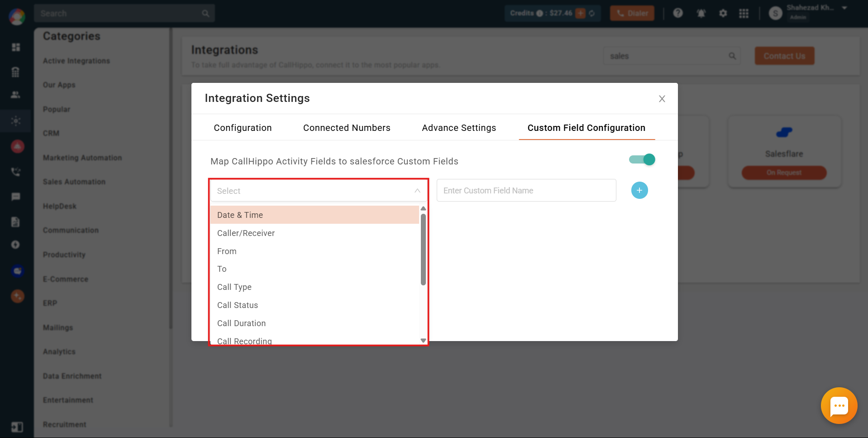Close the Integration Settings dialog
Image resolution: width=868 pixels, height=438 pixels.
pyautogui.click(x=662, y=99)
